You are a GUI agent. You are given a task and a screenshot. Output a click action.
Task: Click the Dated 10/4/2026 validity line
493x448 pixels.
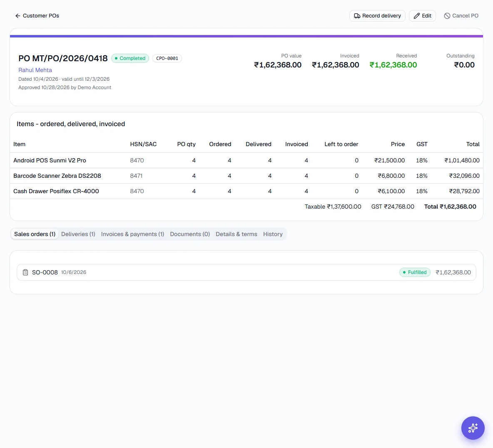(x=64, y=79)
